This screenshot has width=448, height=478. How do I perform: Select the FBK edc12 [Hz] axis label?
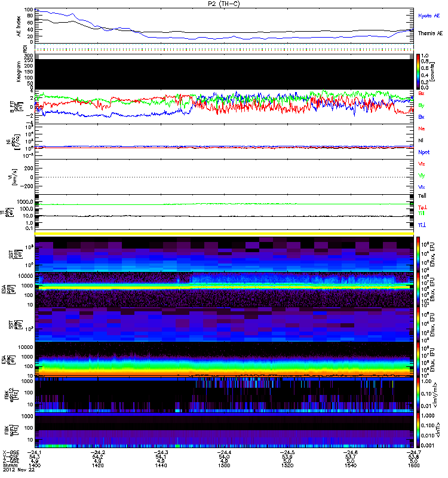pos(11,394)
